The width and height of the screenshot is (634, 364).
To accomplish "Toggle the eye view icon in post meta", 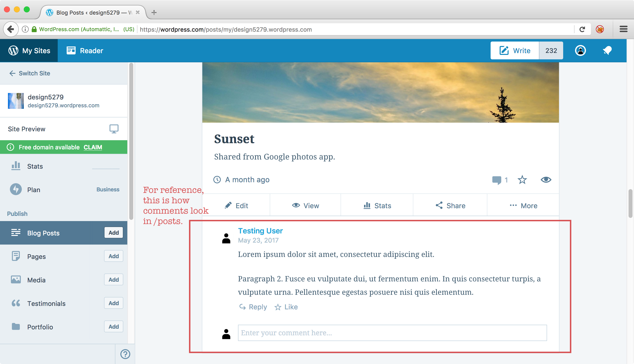I will 546,180.
